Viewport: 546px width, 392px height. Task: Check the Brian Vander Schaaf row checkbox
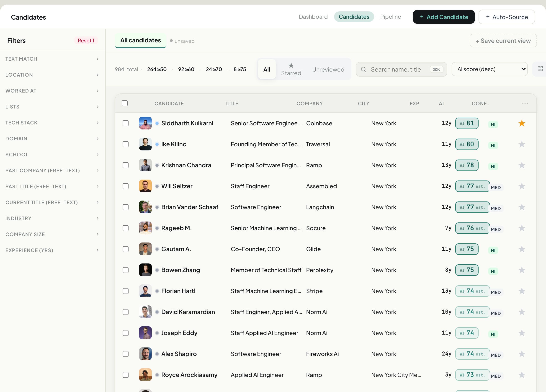pyautogui.click(x=125, y=207)
